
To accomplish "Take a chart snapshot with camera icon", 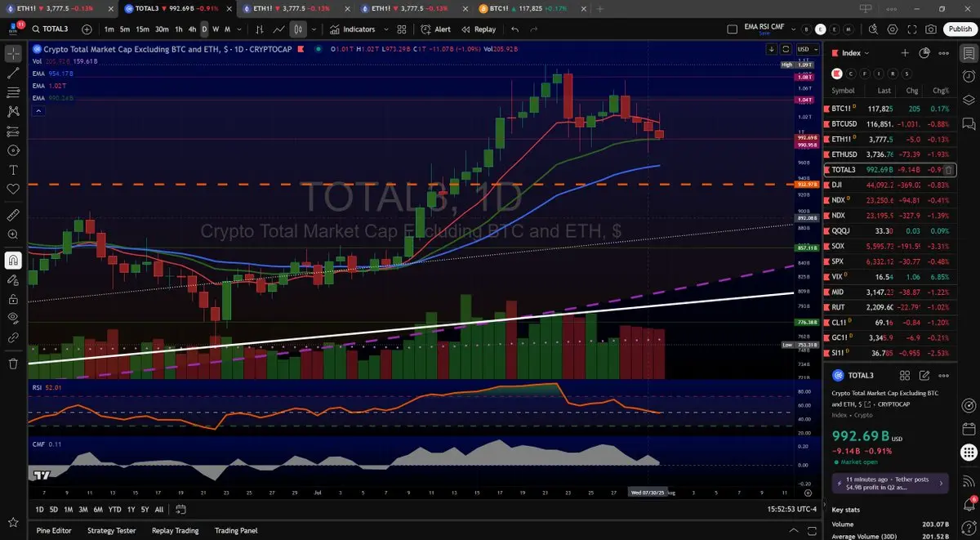I will pos(931,29).
